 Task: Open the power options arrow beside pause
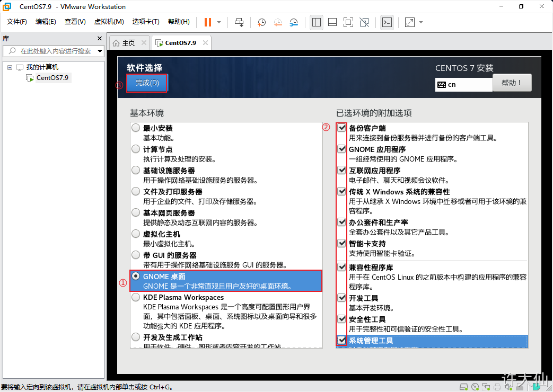coord(219,22)
